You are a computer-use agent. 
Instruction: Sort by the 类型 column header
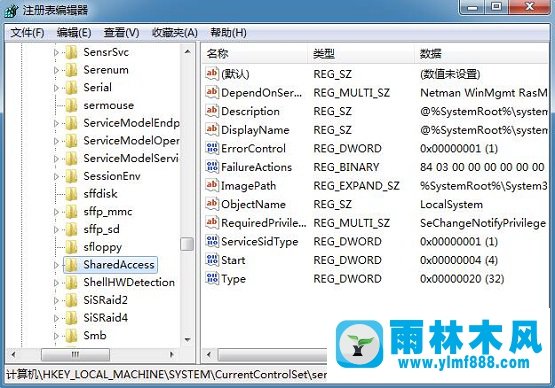click(x=361, y=54)
